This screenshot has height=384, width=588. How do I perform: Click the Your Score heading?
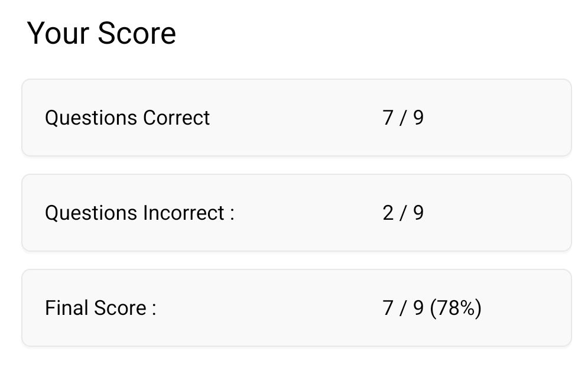click(101, 33)
